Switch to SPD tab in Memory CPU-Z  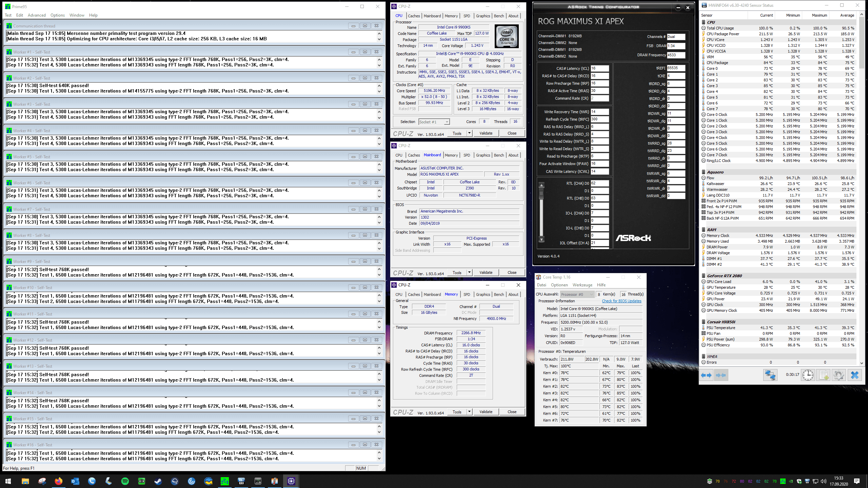[x=467, y=294]
